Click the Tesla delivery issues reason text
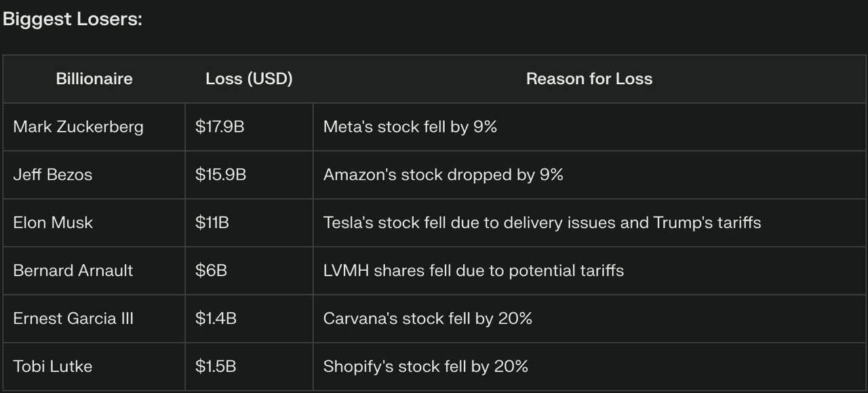 [x=542, y=223]
